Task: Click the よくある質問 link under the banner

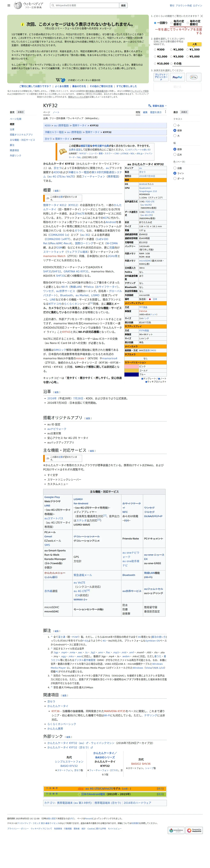Action: (x=62, y=86)
